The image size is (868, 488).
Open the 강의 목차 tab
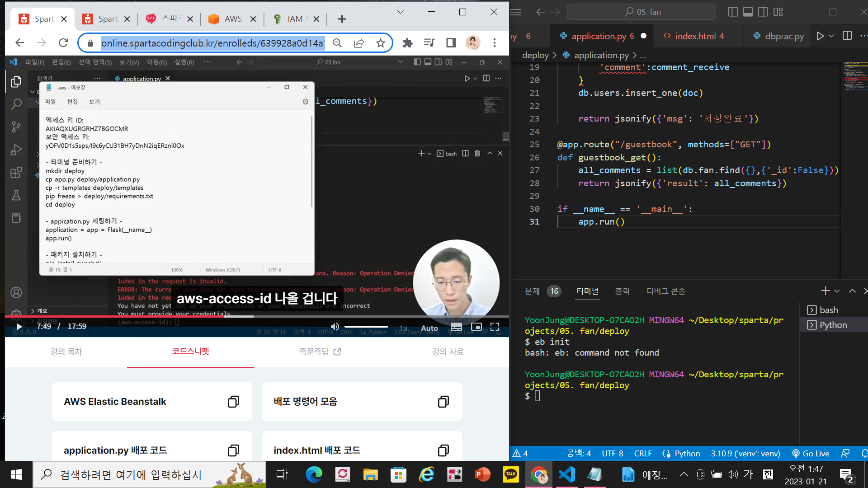click(66, 352)
